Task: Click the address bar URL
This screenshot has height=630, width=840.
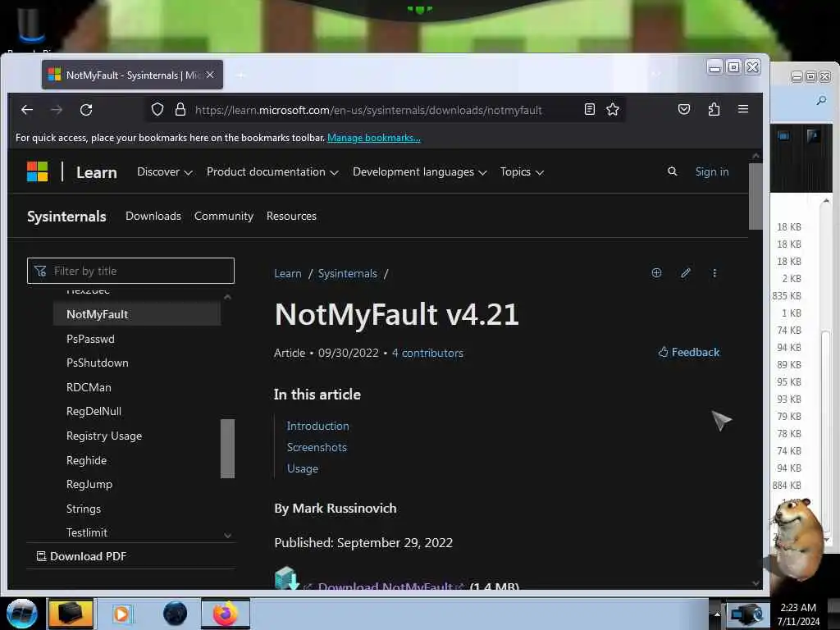Action: (368, 111)
